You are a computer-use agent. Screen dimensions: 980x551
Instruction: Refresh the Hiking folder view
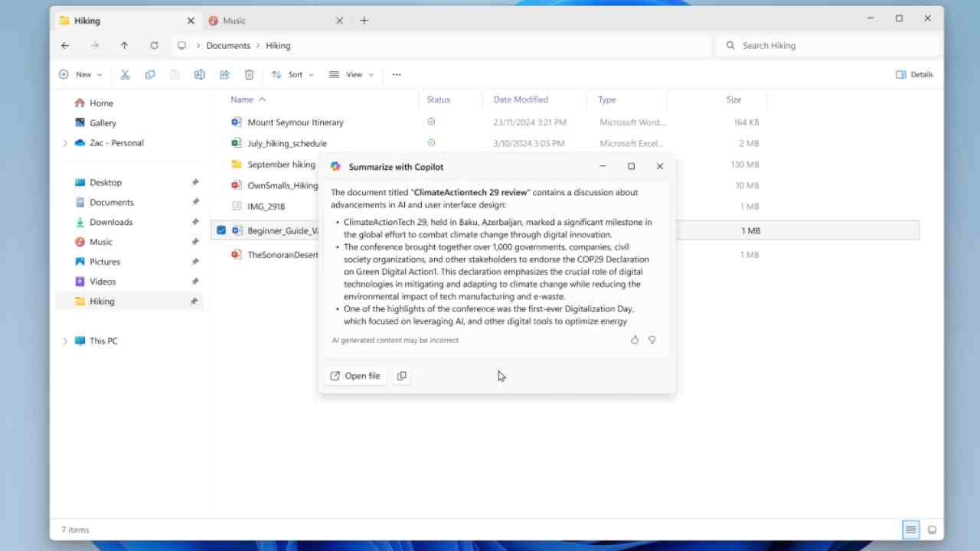click(x=153, y=45)
